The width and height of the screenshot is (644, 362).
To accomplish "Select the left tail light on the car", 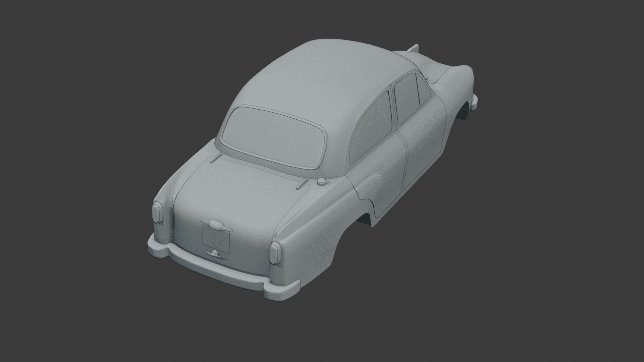I will (157, 214).
